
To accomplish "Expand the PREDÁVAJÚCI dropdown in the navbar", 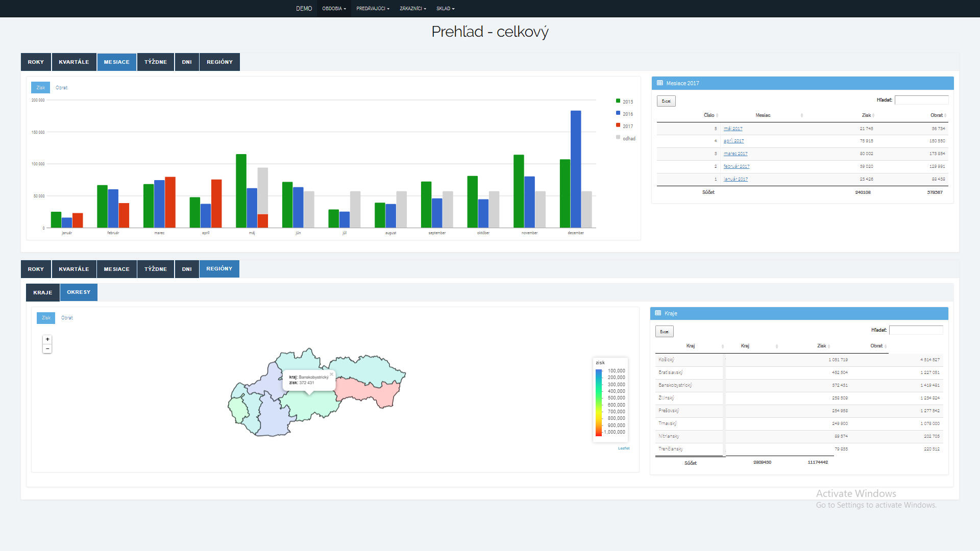I will (373, 9).
